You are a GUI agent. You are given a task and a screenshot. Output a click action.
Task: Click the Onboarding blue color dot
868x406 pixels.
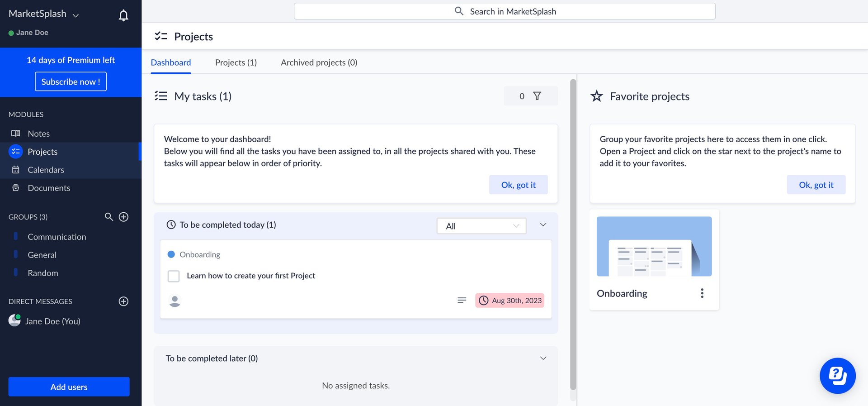click(x=171, y=254)
